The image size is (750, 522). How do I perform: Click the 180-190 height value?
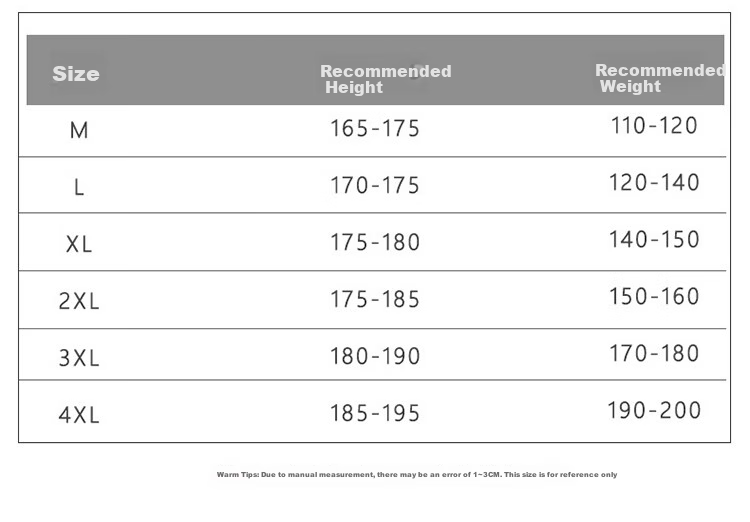[x=375, y=356]
